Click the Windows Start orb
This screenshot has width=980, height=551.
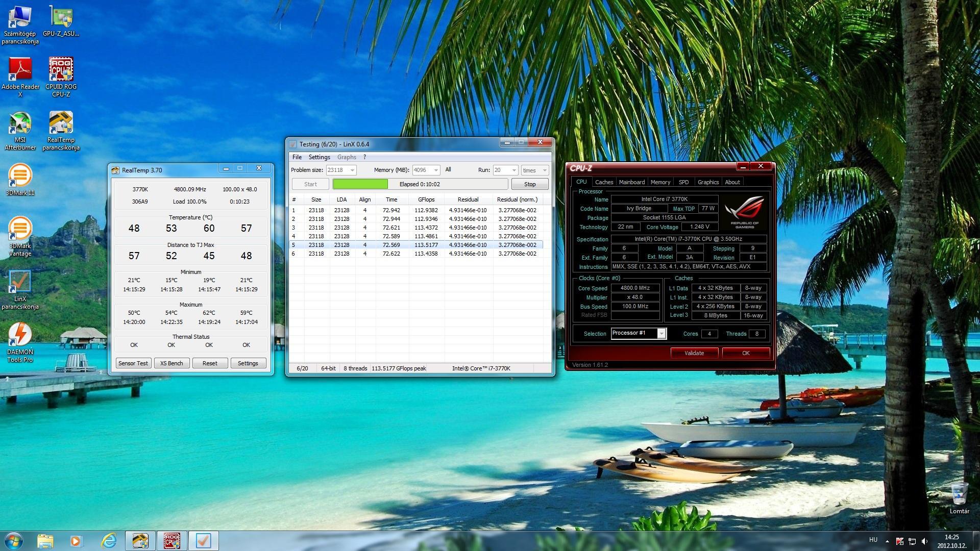[x=13, y=540]
